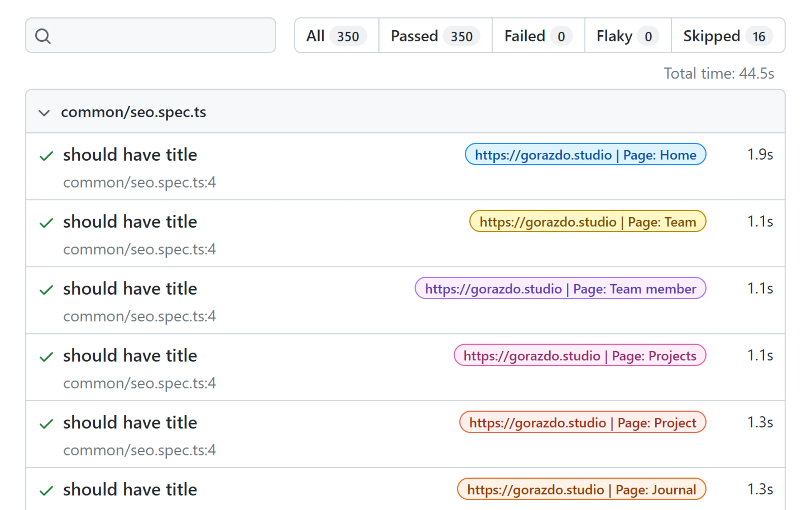Click the orange Page: Journal tag
Screen dimensions: 812x510
[x=581, y=489]
